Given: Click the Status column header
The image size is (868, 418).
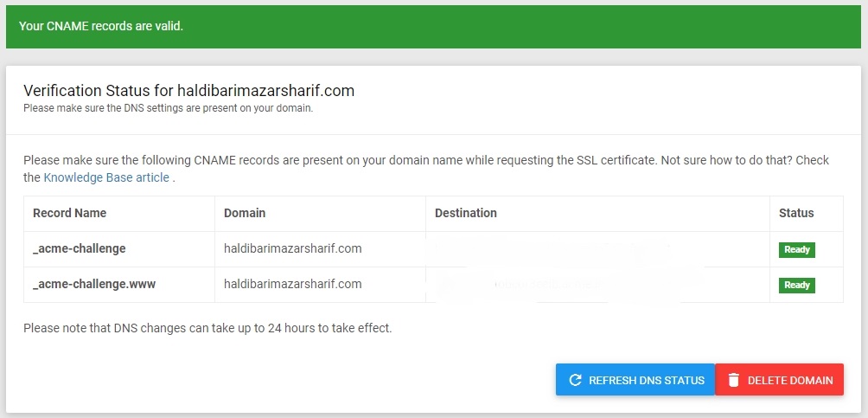Looking at the screenshot, I should click(x=796, y=213).
